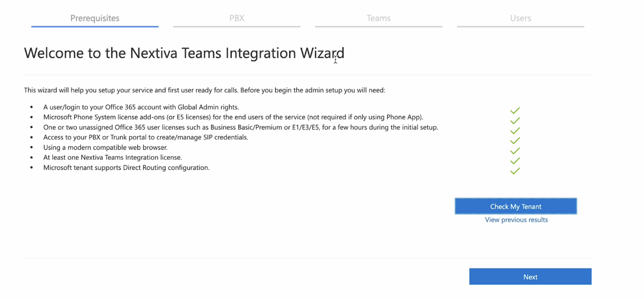Click the checkmark for Direct Routing support
The width and height of the screenshot is (644, 299).
(515, 171)
